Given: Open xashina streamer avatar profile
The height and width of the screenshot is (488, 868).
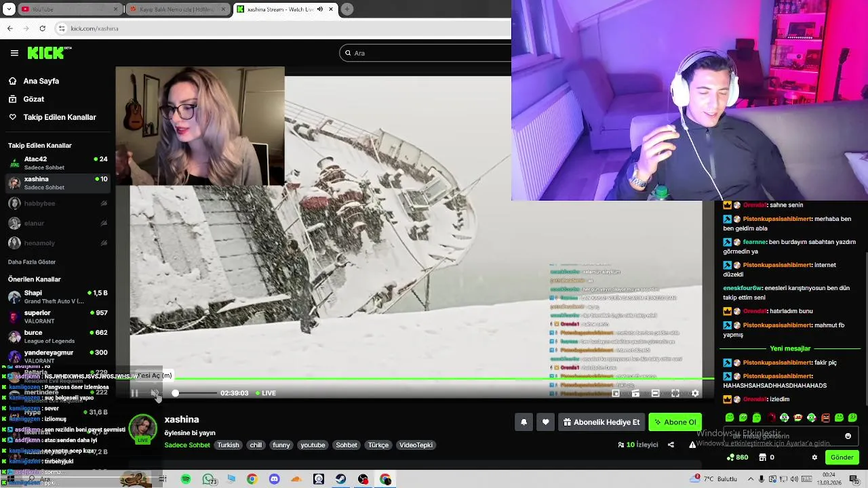Looking at the screenshot, I should tap(143, 428).
